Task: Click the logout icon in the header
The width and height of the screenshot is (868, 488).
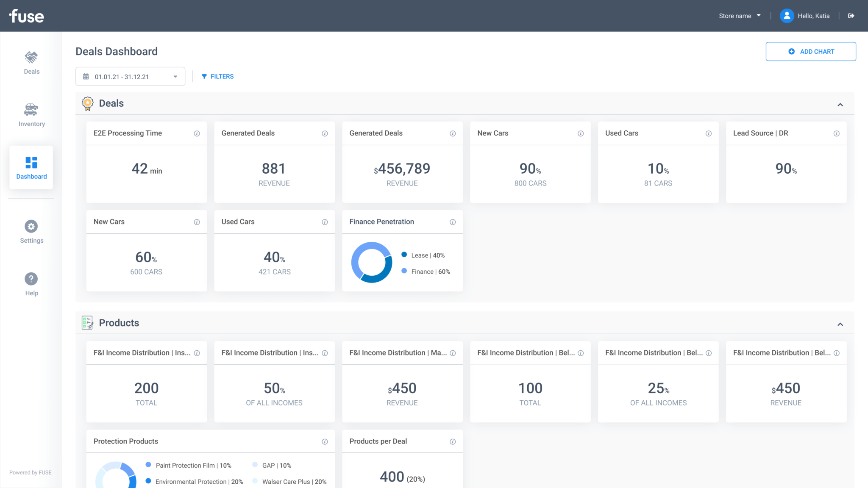Action: coord(851,16)
